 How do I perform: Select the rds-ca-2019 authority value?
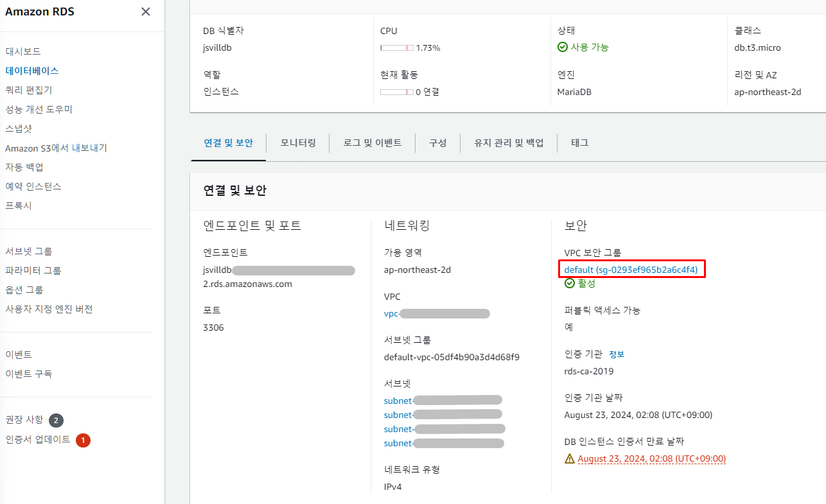[x=589, y=371]
